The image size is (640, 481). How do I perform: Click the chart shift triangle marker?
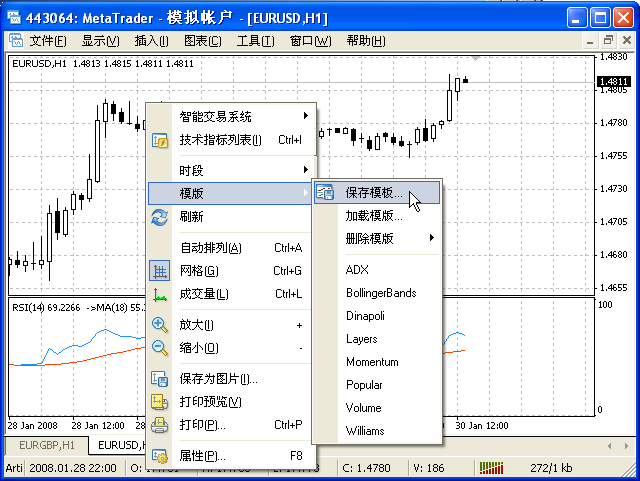click(x=475, y=59)
